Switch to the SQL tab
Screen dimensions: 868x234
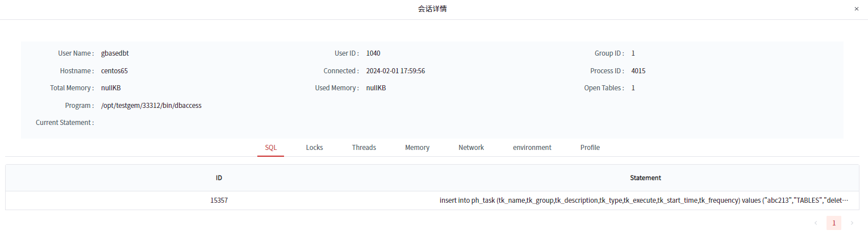270,148
